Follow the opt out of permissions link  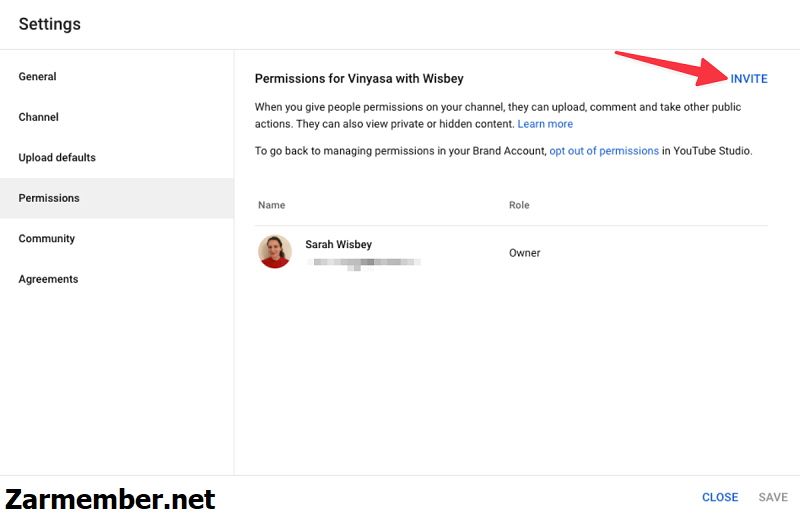(604, 151)
